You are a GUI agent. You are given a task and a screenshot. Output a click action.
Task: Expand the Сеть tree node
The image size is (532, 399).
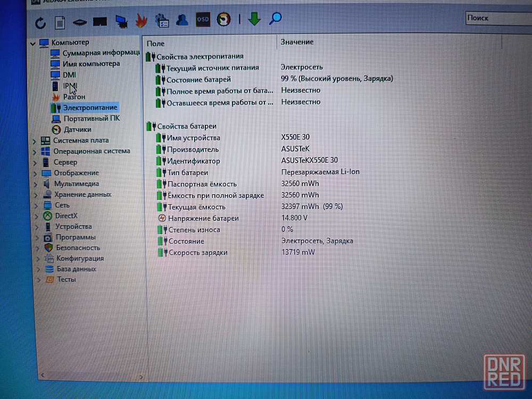36,205
